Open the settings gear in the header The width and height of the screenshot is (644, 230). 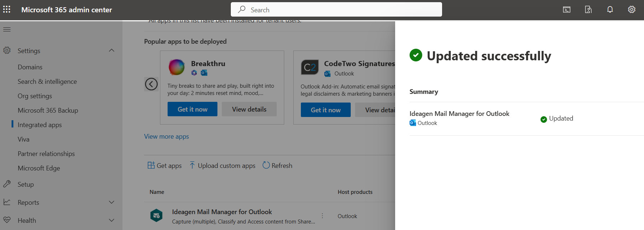(632, 10)
